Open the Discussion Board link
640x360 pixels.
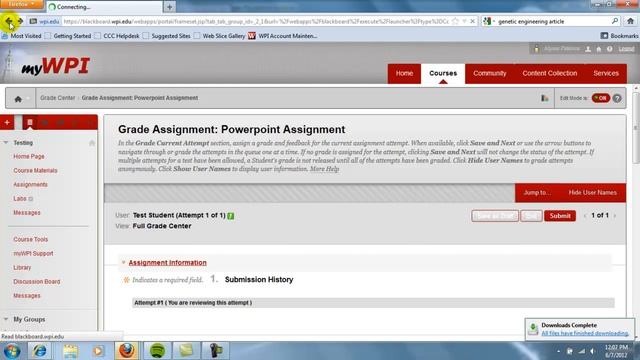point(36,282)
